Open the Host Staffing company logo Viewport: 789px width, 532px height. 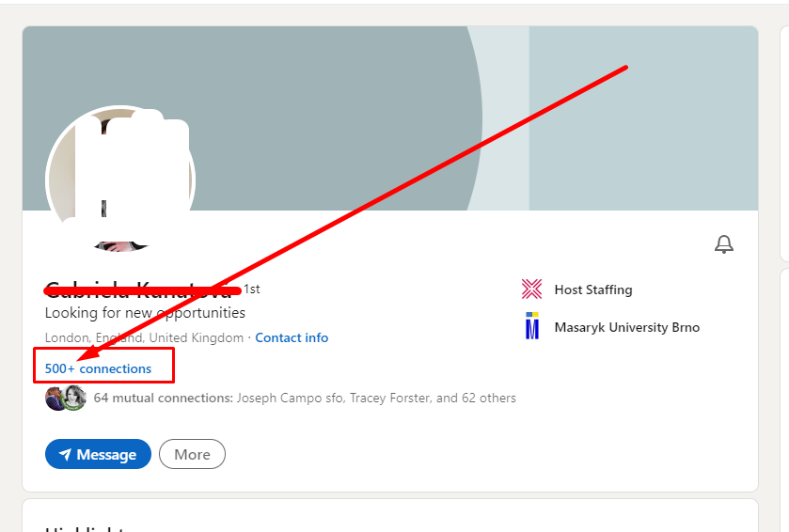[532, 289]
